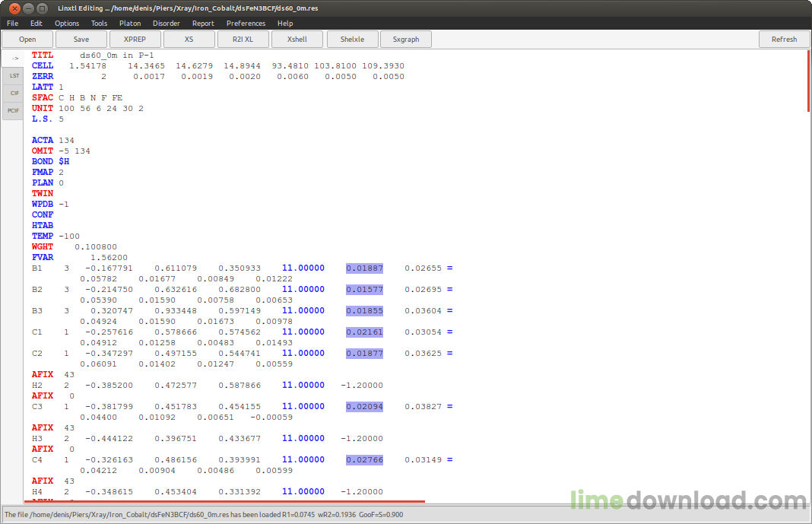
Task: Launch Shelxle from the toolbar
Action: click(x=352, y=40)
